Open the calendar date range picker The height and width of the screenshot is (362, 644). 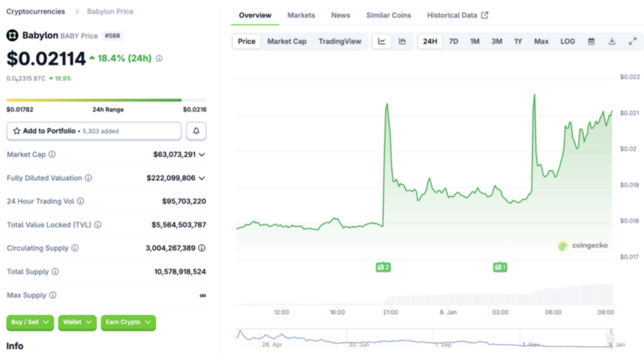[x=591, y=42]
